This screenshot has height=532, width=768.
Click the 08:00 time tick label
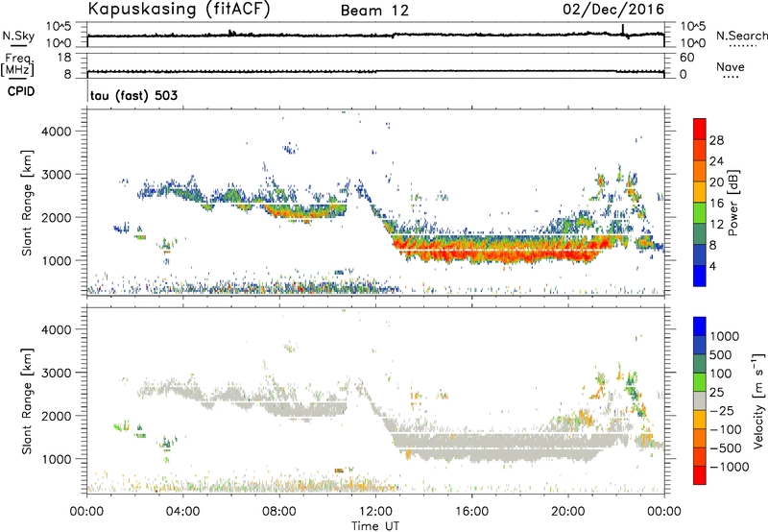279,512
